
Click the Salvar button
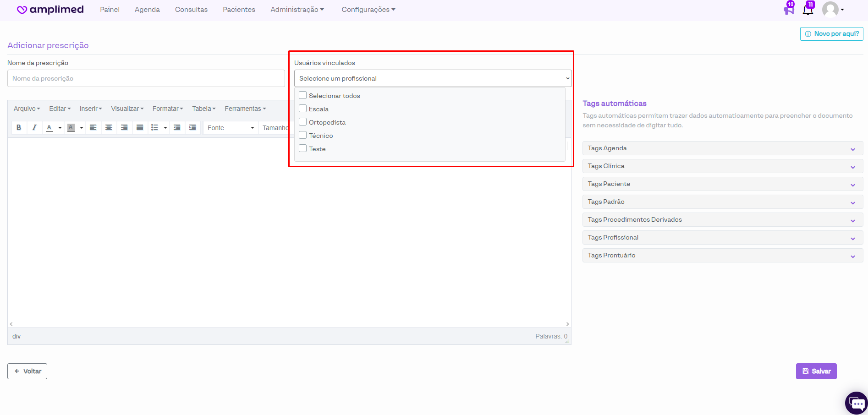tap(816, 371)
